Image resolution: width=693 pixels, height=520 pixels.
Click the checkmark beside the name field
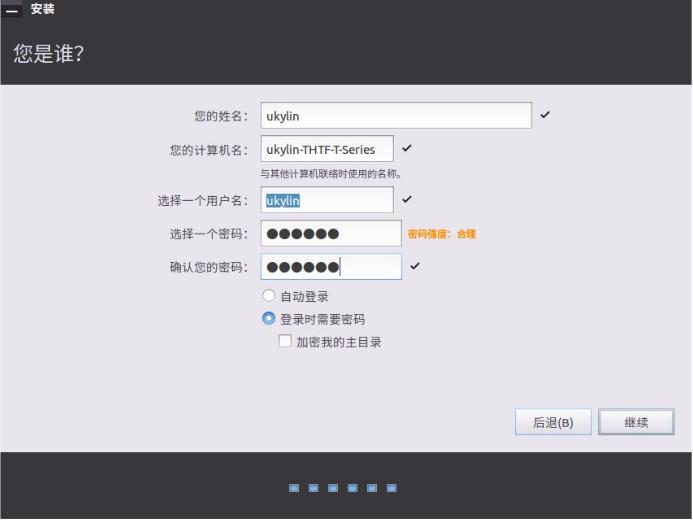545,115
